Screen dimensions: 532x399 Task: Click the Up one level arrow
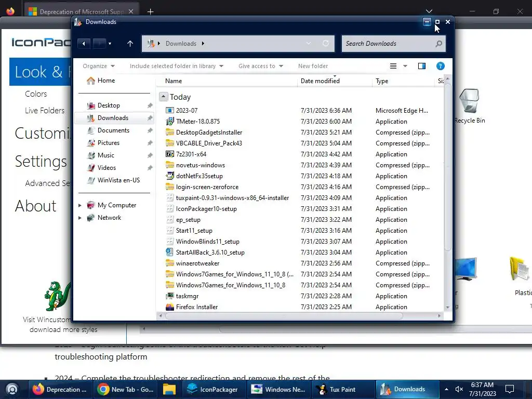[130, 44]
